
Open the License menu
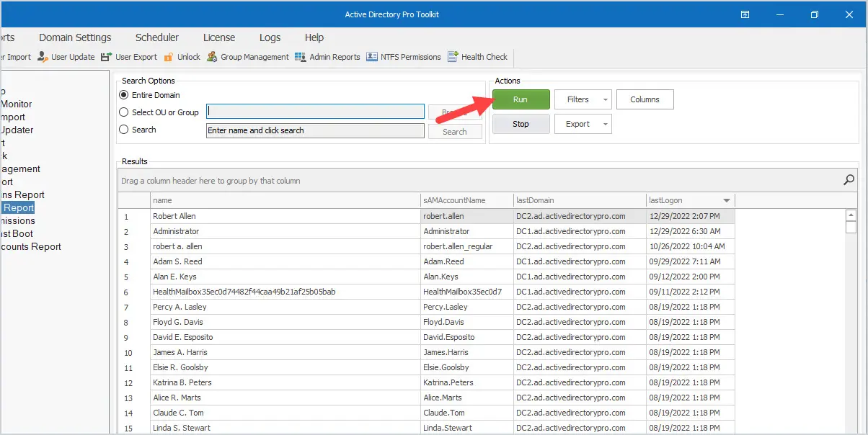point(219,37)
